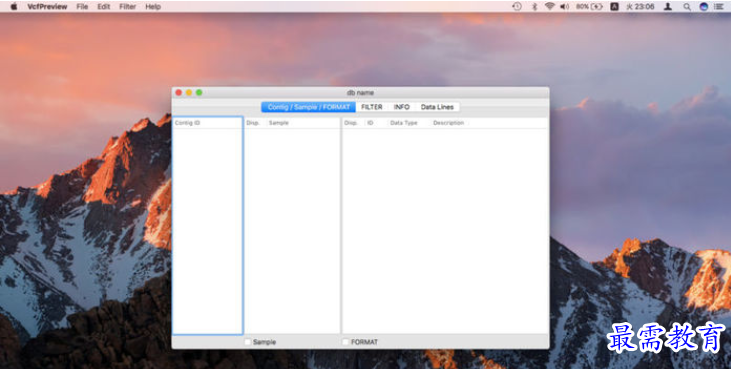
Task: Open the Bluetooth status menu
Action: 535,7
